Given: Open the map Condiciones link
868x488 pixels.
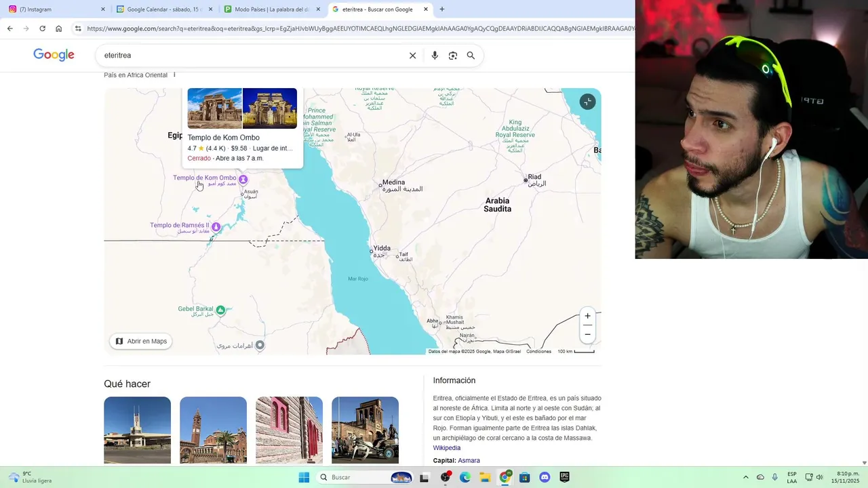Looking at the screenshot, I should point(538,351).
